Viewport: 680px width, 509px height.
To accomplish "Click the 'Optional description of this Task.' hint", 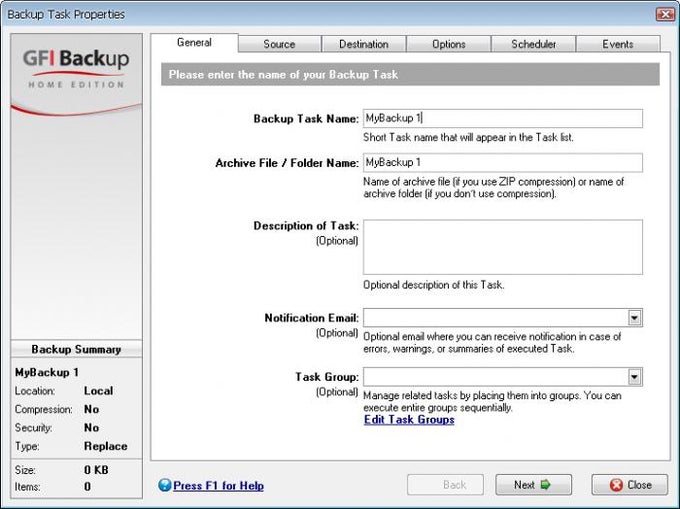I will [x=434, y=285].
